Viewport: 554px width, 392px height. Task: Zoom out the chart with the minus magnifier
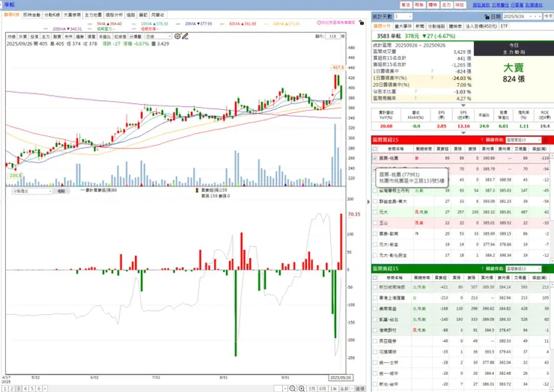click(292, 388)
